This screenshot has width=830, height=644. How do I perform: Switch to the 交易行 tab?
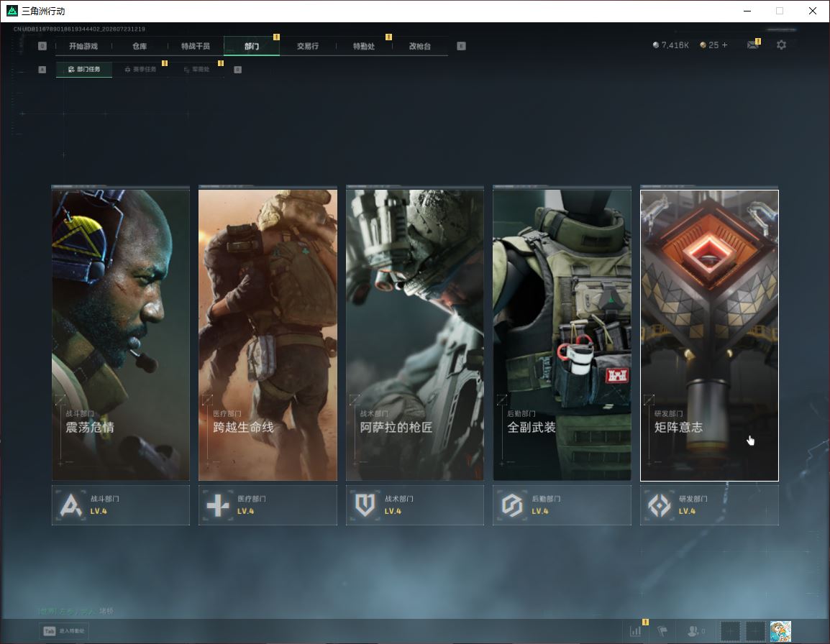[x=308, y=46]
